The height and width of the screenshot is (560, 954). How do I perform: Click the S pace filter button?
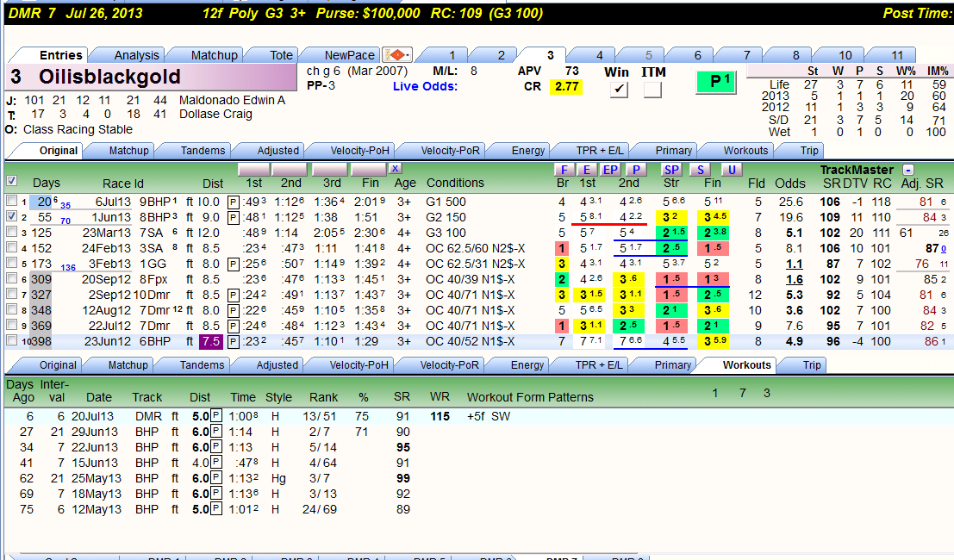pyautogui.click(x=701, y=170)
